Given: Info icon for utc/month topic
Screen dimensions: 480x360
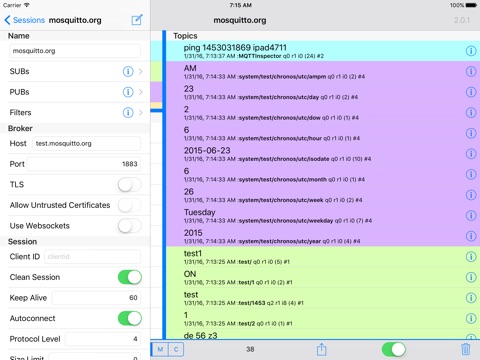Looking at the screenshot, I should pos(471,174).
